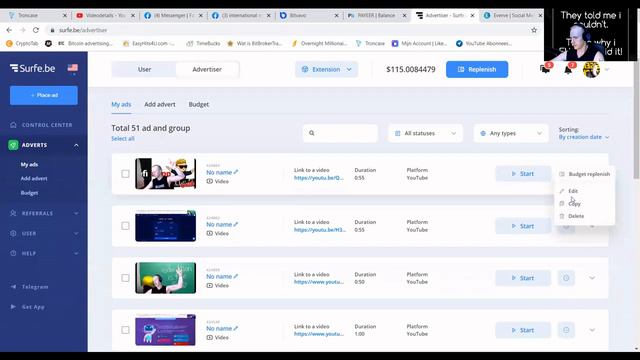
Task: Start the second ad
Action: click(523, 226)
